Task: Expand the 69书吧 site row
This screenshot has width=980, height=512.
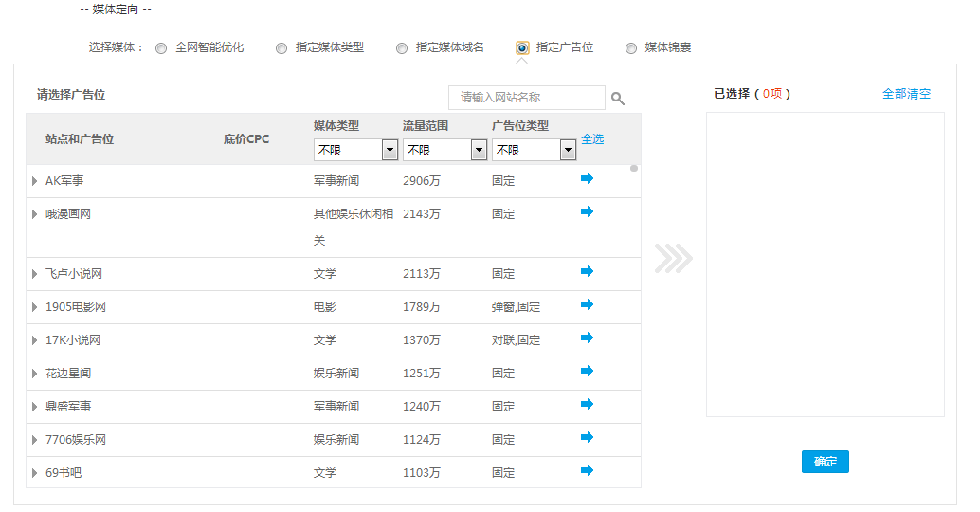Action: pyautogui.click(x=35, y=473)
